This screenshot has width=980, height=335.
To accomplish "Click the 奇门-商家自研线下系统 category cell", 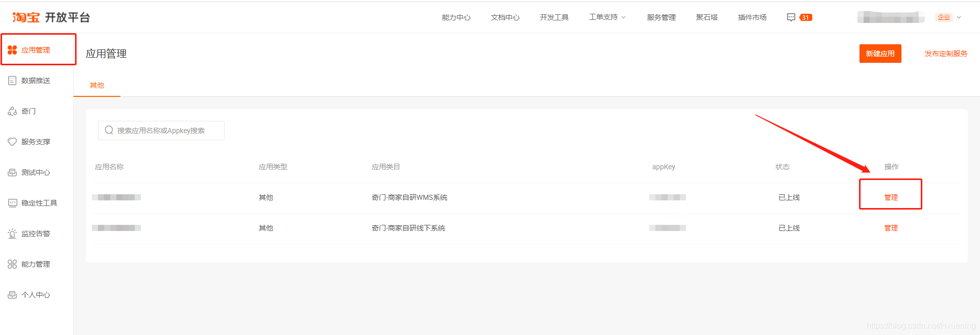I will (408, 228).
